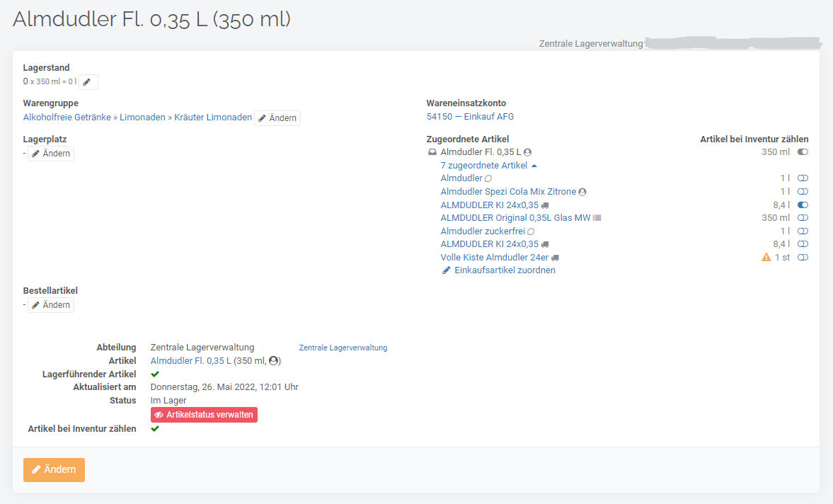Image resolution: width=833 pixels, height=504 pixels.
Task: Click the green checkmark for Lagerführender Artikel
Action: (155, 374)
